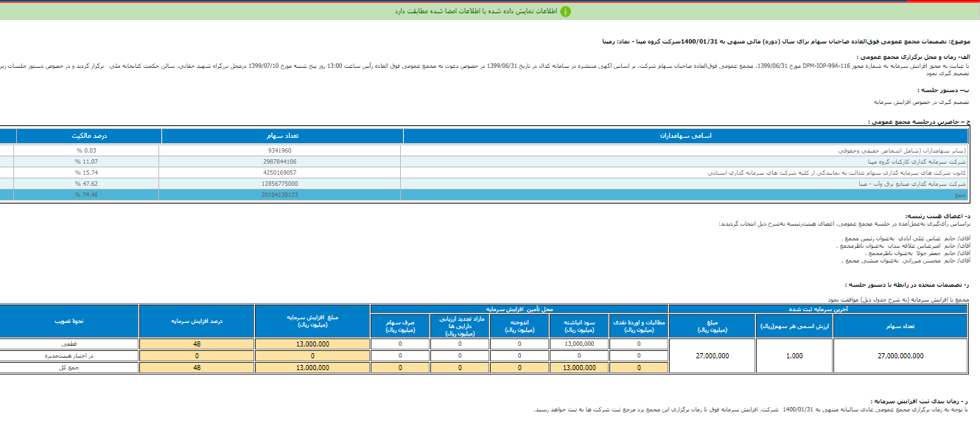
Task: Click the 'سود انباشته' column header
Action: (x=578, y=326)
